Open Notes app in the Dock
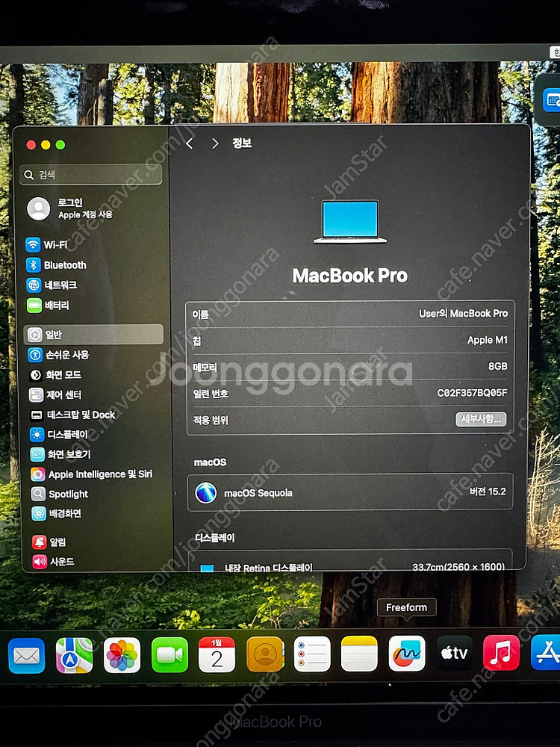Image resolution: width=560 pixels, height=747 pixels. pyautogui.click(x=360, y=654)
